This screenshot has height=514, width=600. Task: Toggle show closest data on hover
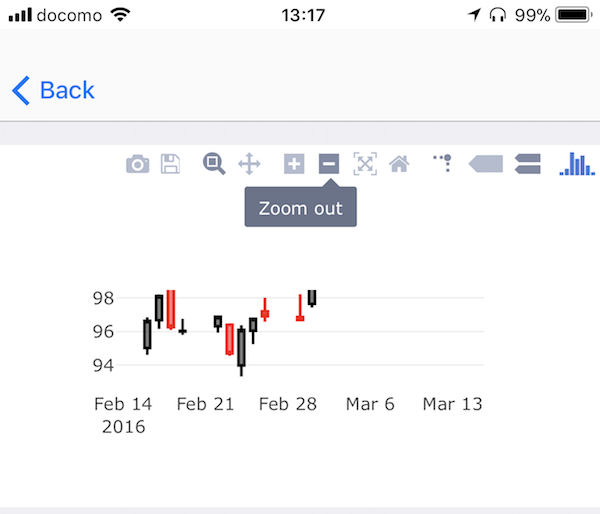485,164
